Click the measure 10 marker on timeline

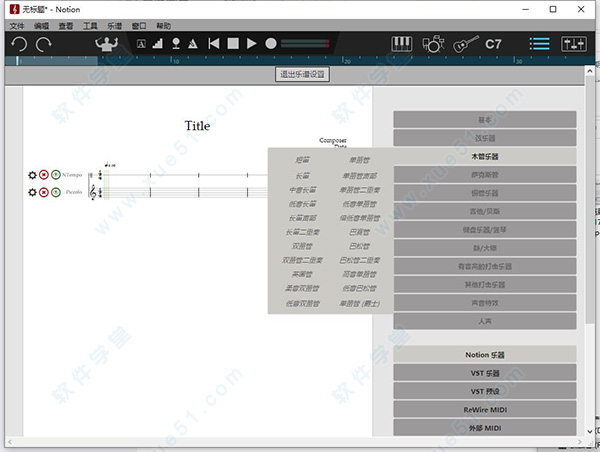174,61
